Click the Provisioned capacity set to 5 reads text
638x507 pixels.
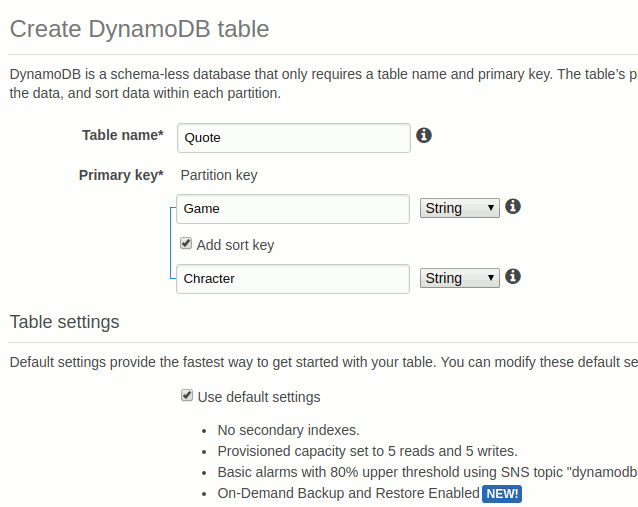[367, 451]
